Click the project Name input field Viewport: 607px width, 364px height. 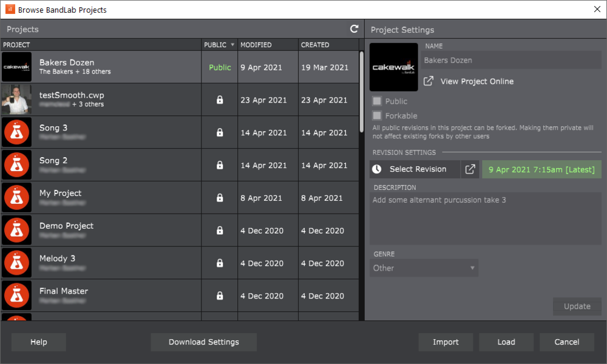(511, 60)
